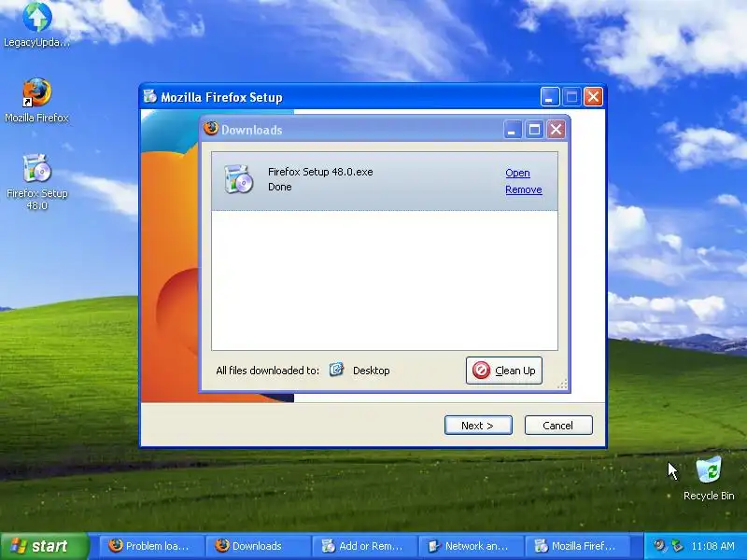
Task: Cancel the Mozilla Firefox Setup wizard
Action: (x=558, y=426)
